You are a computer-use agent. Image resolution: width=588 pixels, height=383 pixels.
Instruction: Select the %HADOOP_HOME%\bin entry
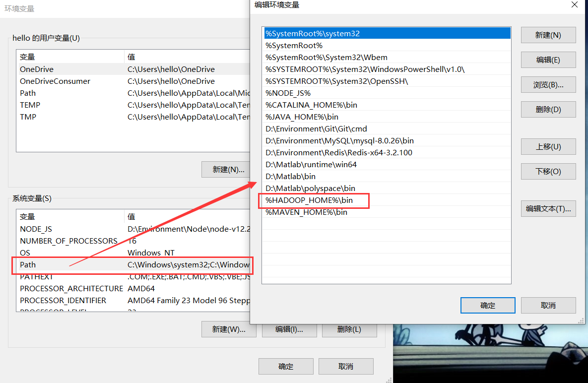(309, 200)
